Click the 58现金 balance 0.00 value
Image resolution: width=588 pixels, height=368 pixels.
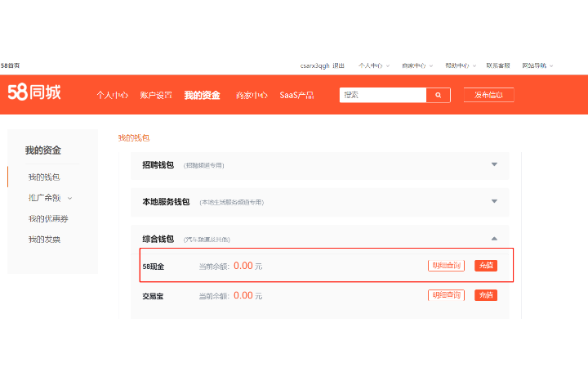[x=243, y=266]
